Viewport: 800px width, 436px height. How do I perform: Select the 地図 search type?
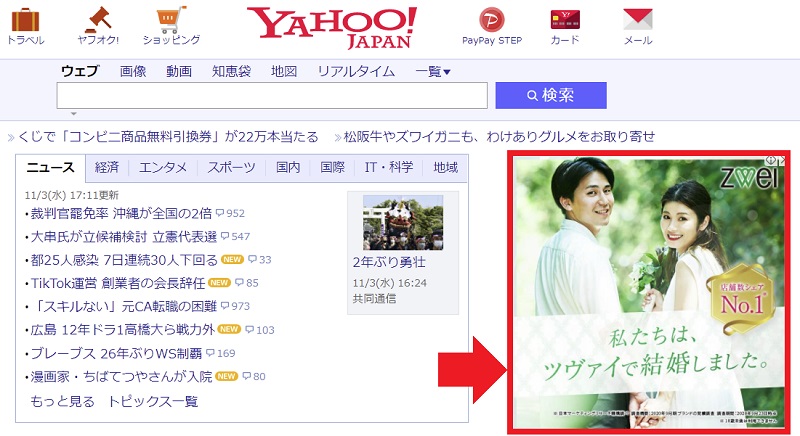point(284,71)
